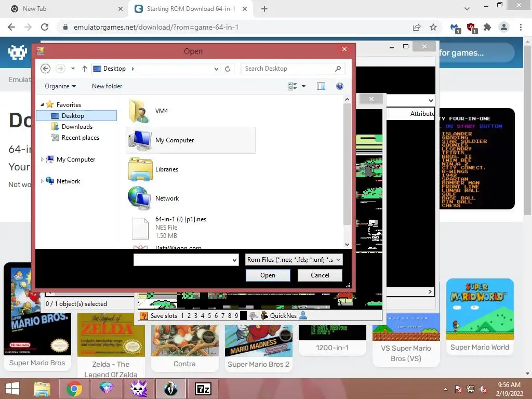This screenshot has height=399, width=532.
Task: Open the file name dropdown arrow
Action: pos(234,260)
